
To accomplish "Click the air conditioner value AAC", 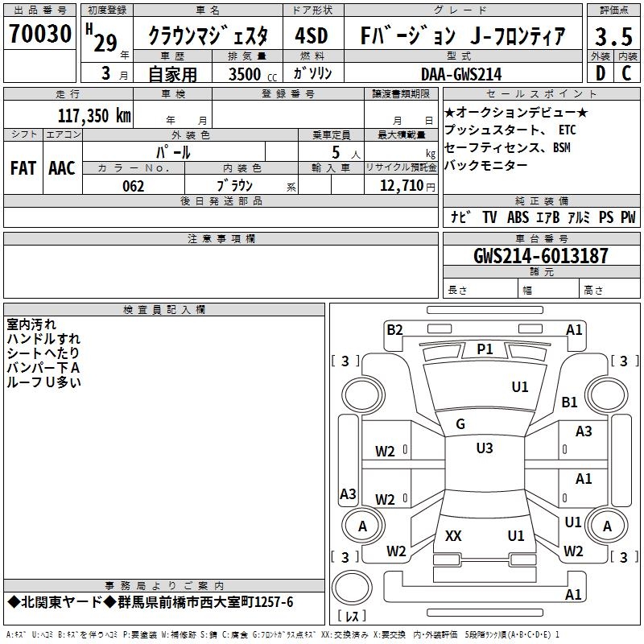I will (x=62, y=168).
